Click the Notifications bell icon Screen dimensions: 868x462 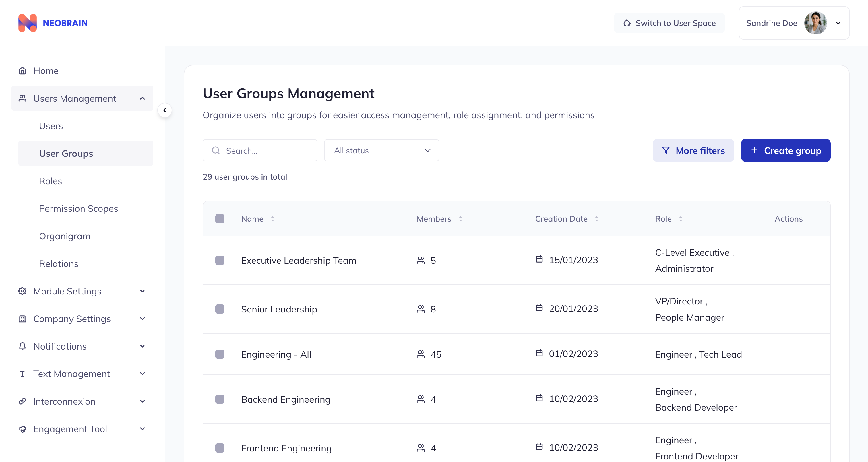click(x=22, y=346)
